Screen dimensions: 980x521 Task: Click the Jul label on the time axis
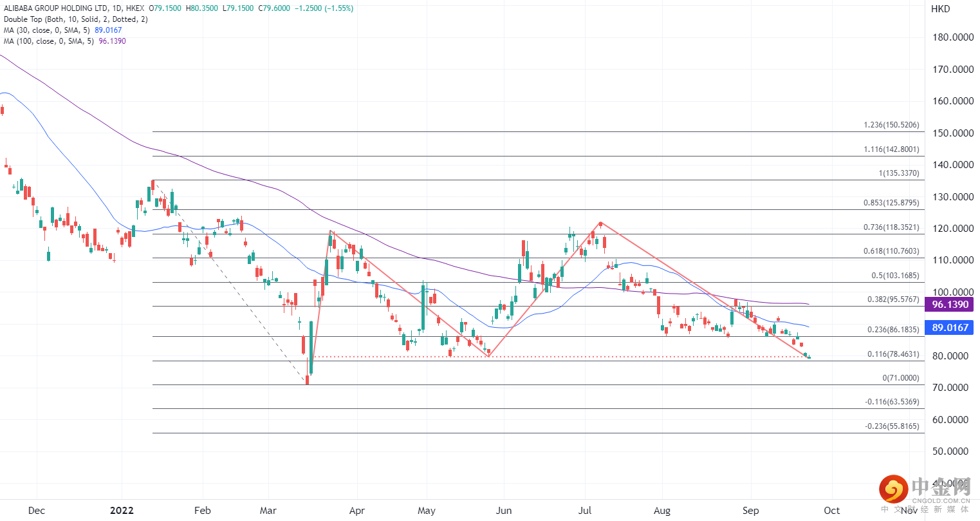pyautogui.click(x=585, y=511)
